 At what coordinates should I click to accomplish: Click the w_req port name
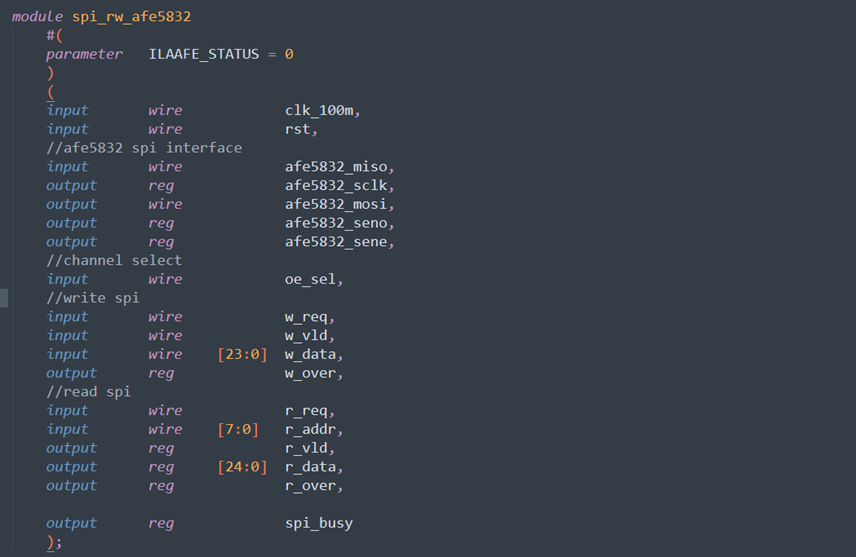coord(306,317)
